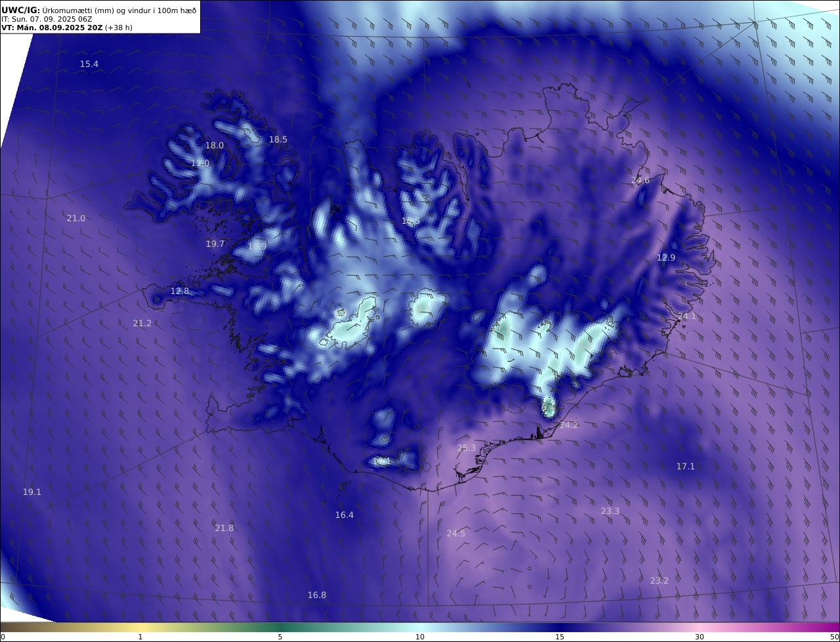Click the value 18.5 on the map

[x=278, y=139]
